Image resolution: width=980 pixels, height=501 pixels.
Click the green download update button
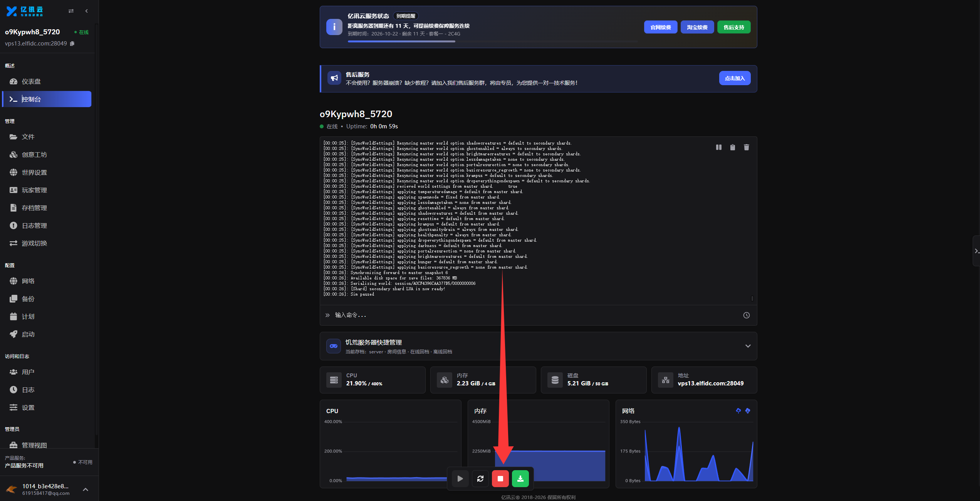click(x=520, y=479)
